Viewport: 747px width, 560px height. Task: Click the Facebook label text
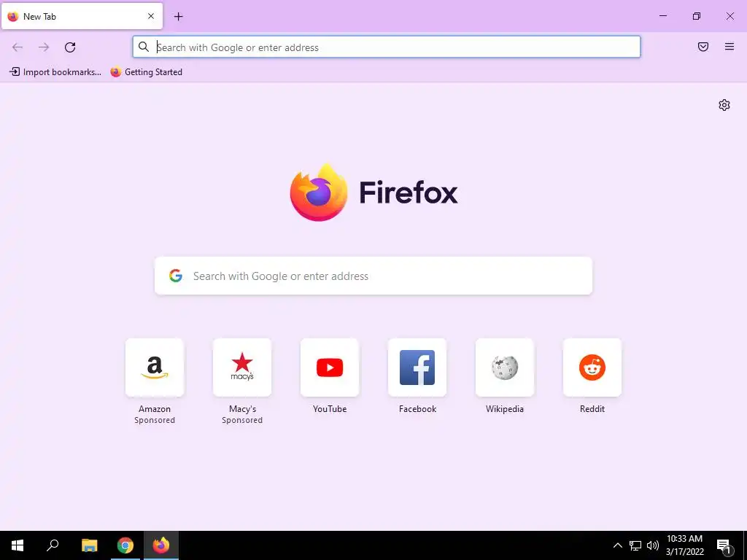coord(417,409)
